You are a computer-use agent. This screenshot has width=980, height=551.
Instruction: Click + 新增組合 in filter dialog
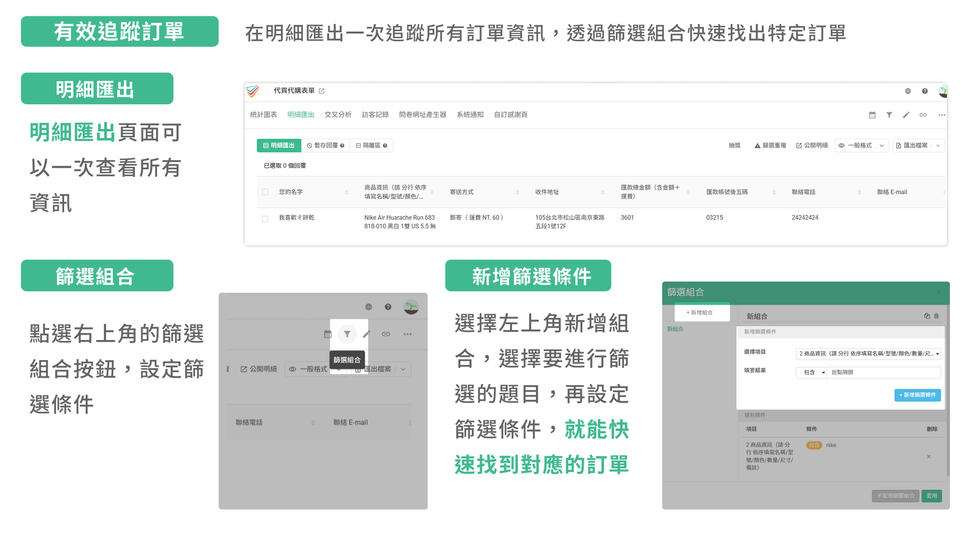point(702,312)
